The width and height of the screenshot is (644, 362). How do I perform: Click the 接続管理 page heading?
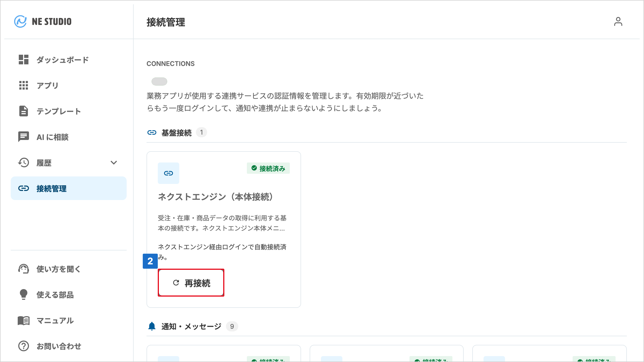coord(166,22)
